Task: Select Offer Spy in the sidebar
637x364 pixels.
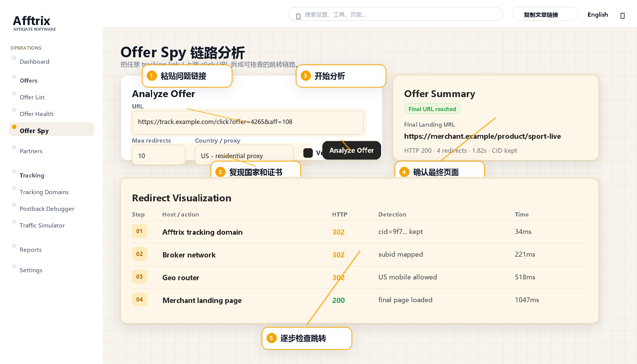Action: coord(52,129)
